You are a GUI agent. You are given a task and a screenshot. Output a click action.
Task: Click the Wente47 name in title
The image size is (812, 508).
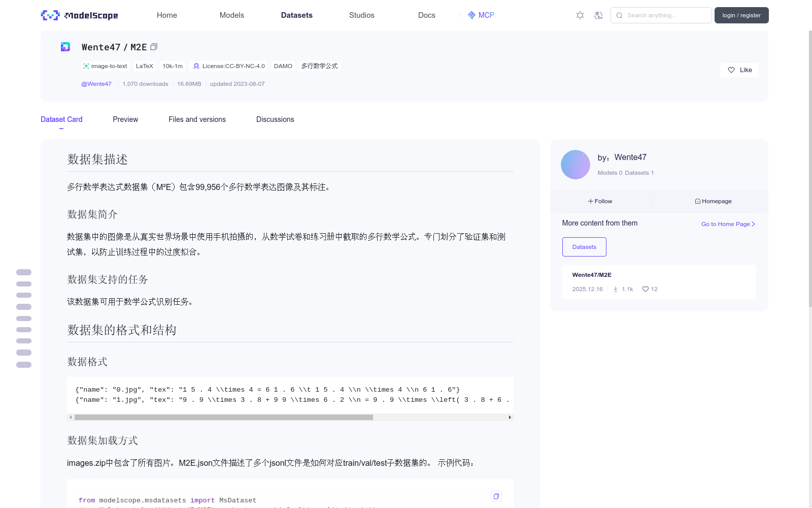pyautogui.click(x=101, y=47)
